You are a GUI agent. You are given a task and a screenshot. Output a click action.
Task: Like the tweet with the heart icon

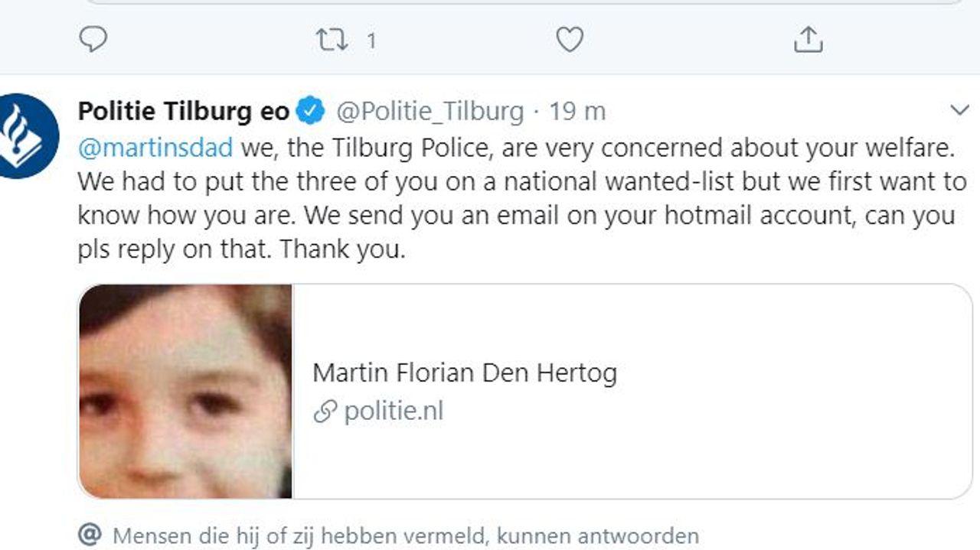coord(569,39)
